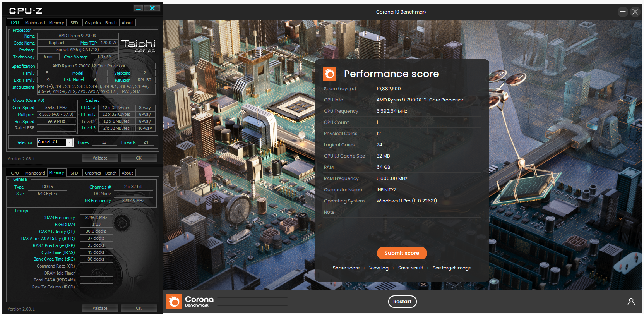Click the Multiplier value x 55.5
Screen dimensions: 644x314
click(57, 115)
